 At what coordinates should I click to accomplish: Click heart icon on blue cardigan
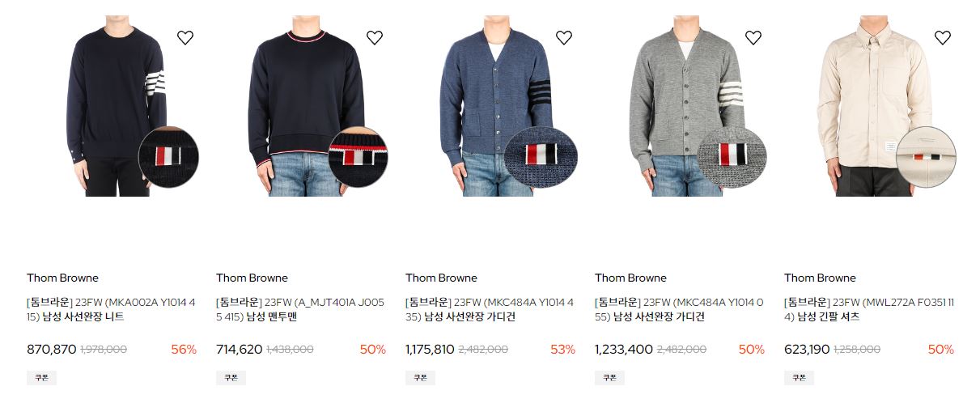pyautogui.click(x=564, y=37)
